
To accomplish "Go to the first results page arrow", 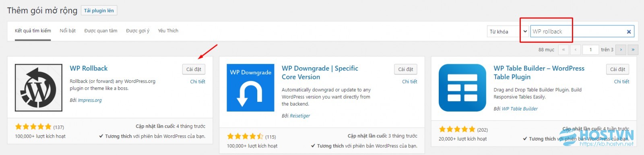I will tap(563, 50).
